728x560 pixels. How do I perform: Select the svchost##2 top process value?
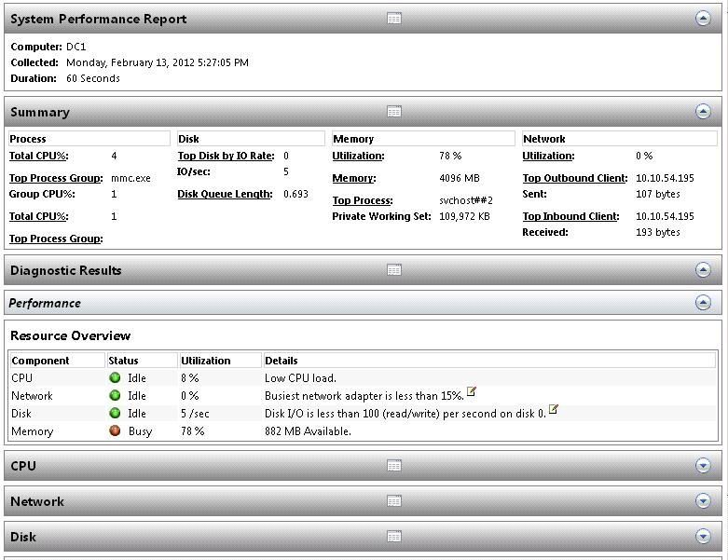click(x=466, y=200)
